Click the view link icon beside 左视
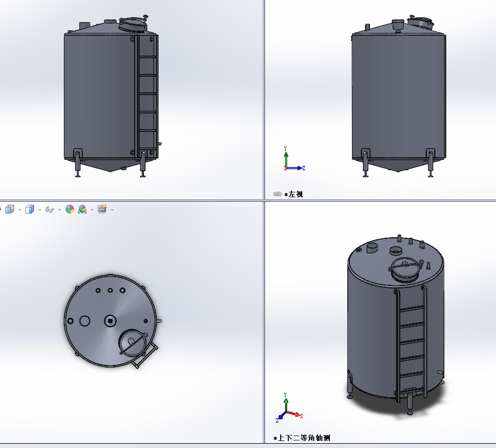The image size is (496, 448). (x=277, y=194)
